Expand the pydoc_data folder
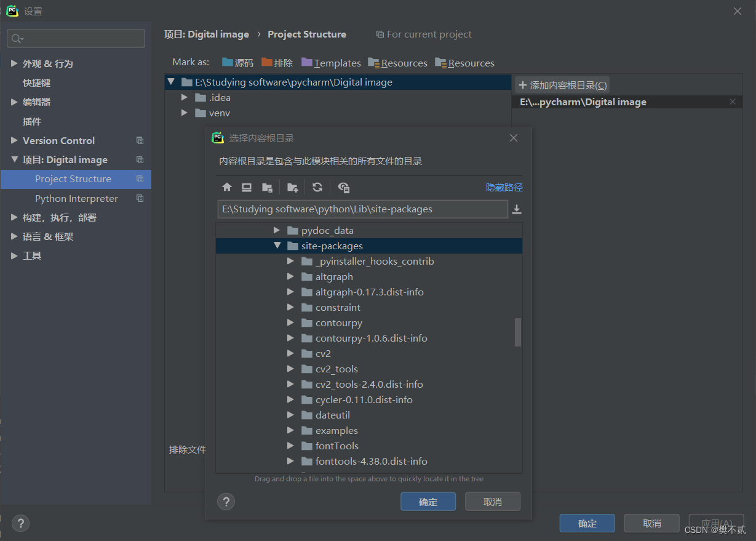The width and height of the screenshot is (756, 541). point(277,230)
